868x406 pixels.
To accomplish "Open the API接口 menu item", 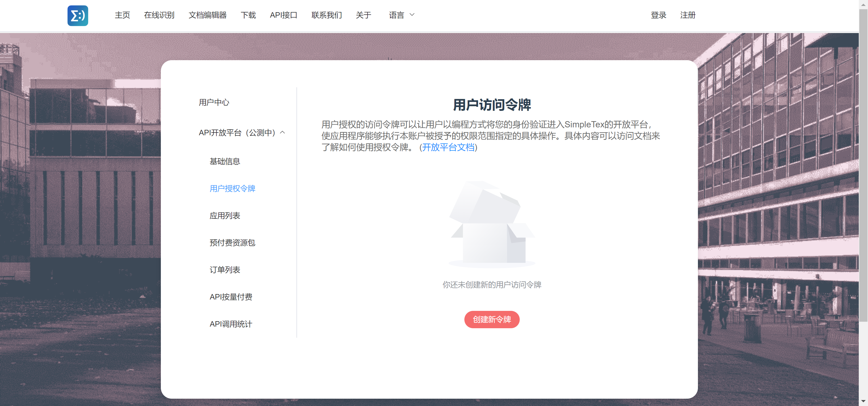I will [x=283, y=15].
